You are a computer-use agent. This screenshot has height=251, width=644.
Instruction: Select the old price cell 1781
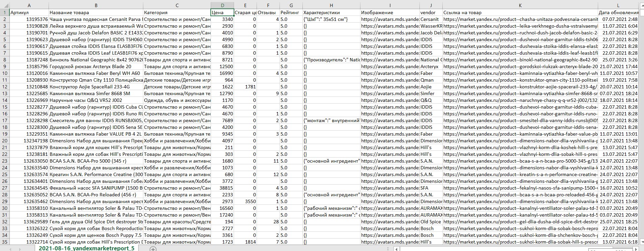click(245, 87)
